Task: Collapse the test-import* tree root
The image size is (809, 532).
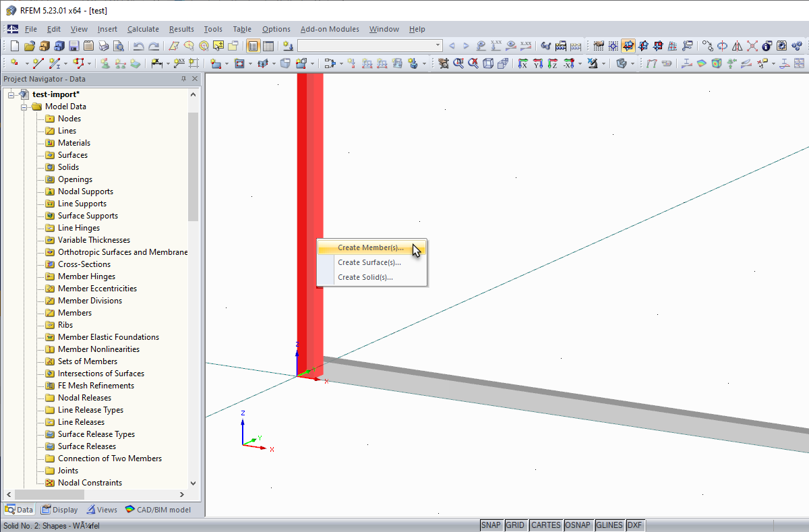Action: pyautogui.click(x=11, y=94)
